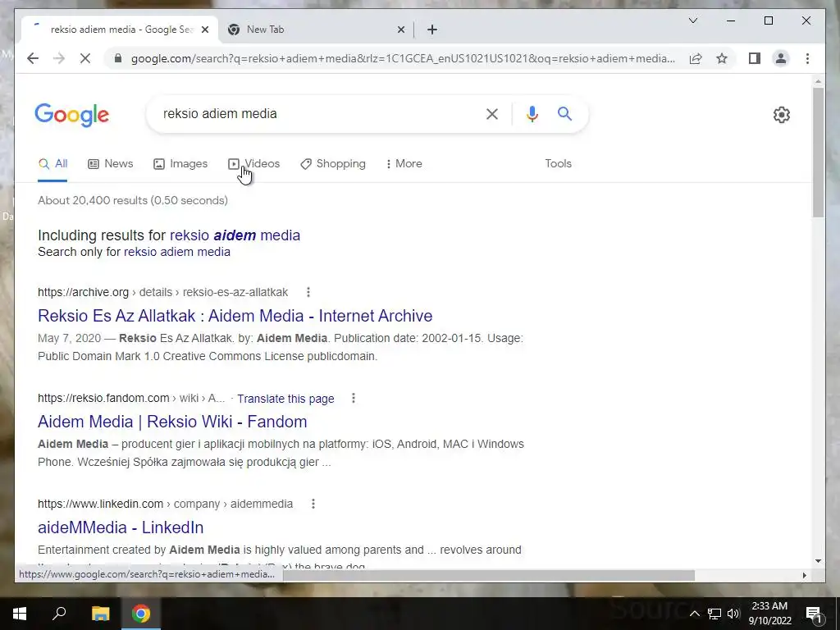
Task: Bookmark this page with star icon
Action: [x=722, y=58]
